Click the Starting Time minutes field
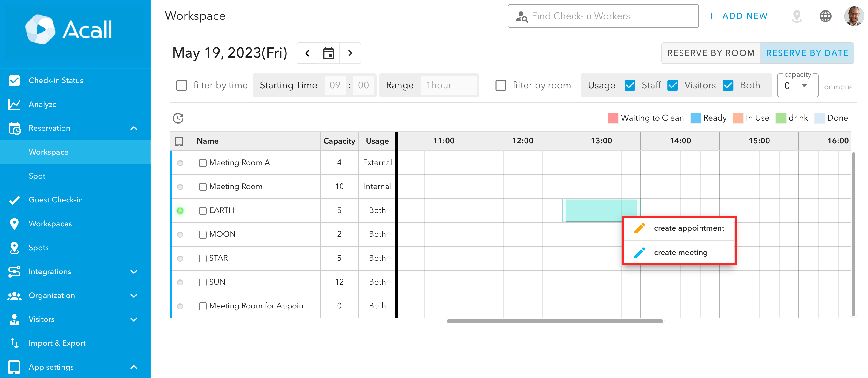Image resolution: width=868 pixels, height=378 pixels. (363, 85)
